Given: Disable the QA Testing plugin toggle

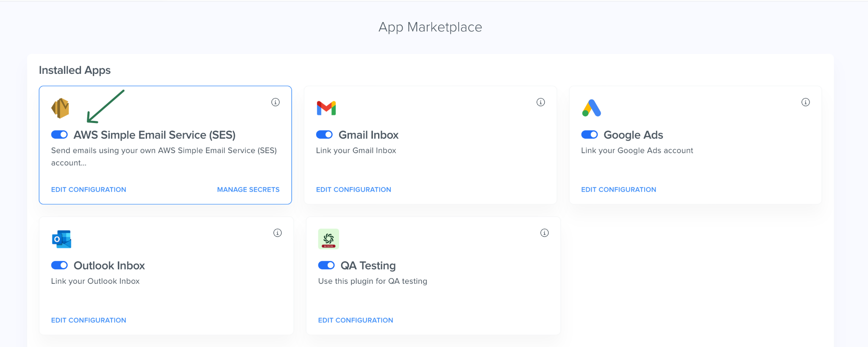Looking at the screenshot, I should (326, 265).
